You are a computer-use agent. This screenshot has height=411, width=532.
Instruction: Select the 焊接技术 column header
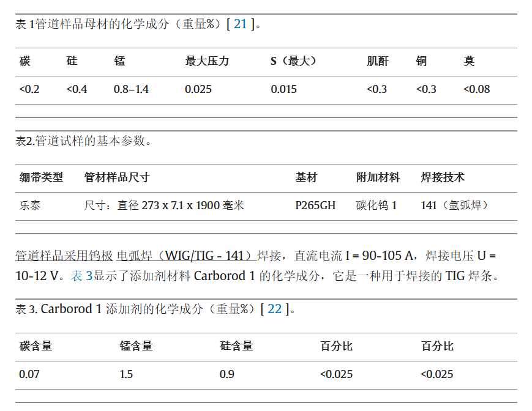(443, 177)
